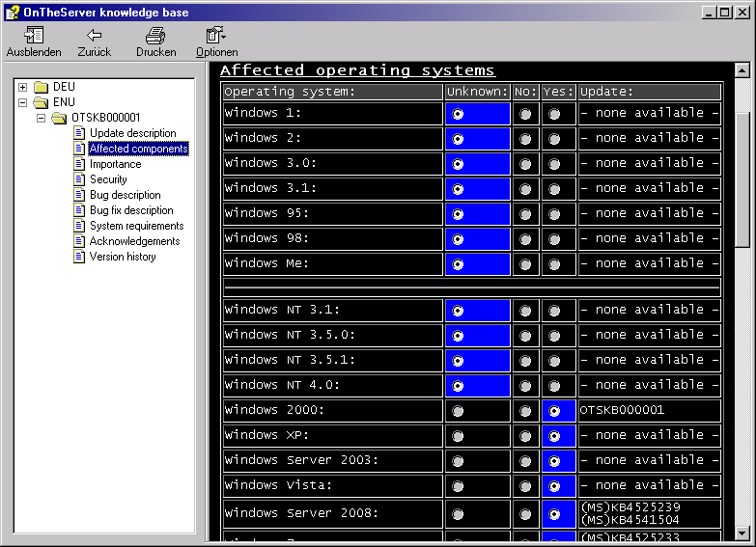Click 'none available' for Windows XP

click(650, 435)
